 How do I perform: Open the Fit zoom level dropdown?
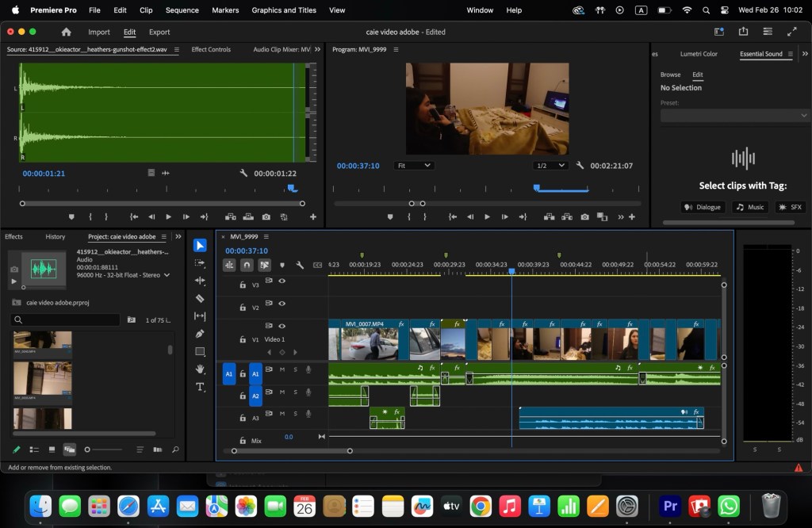pyautogui.click(x=413, y=166)
